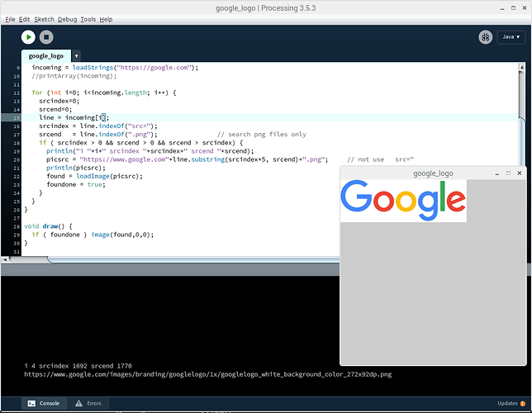Click line number 28 in the gutter

(17, 226)
